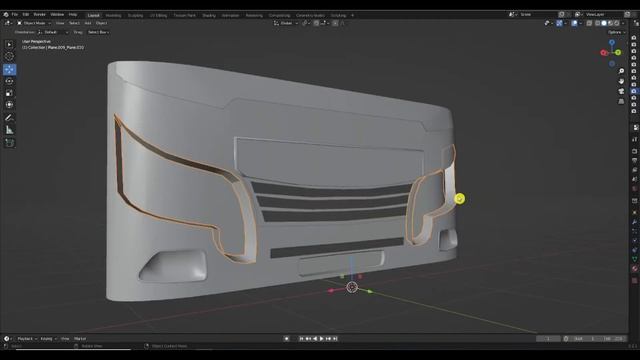Viewport: 640px width, 360px height.
Task: Click the current frame number field
Action: pos(548,339)
